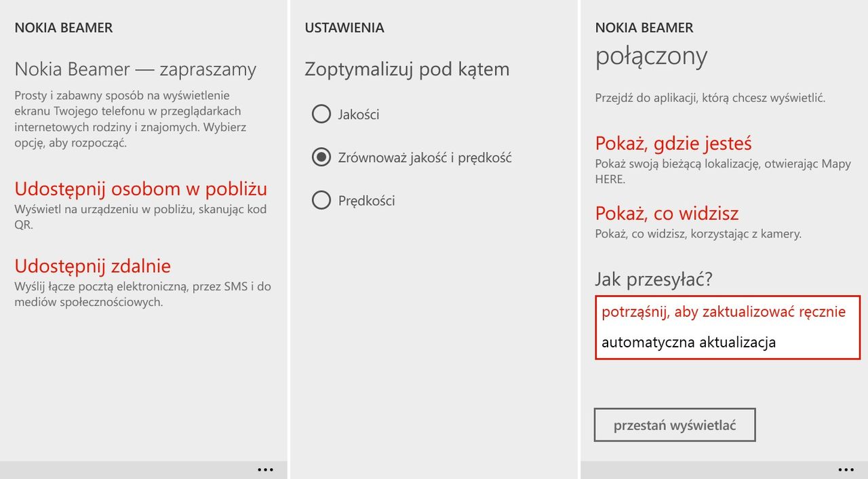This screenshot has height=479, width=868.
Task: Open the app bar ellipsis on welcome screen
Action: tap(265, 470)
